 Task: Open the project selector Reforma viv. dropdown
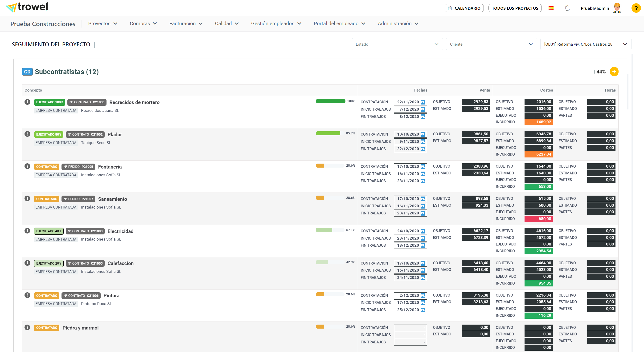point(586,44)
